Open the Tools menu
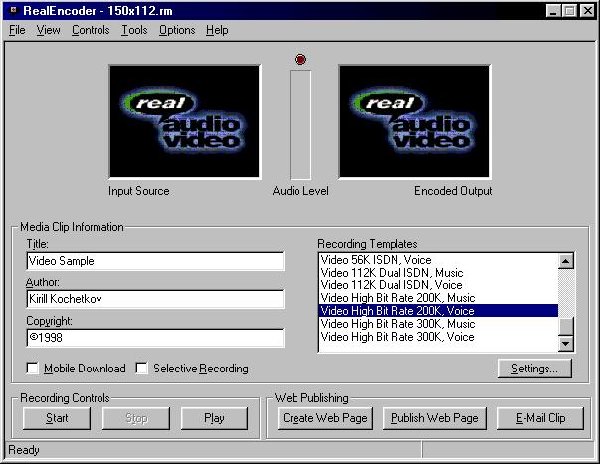The height and width of the screenshot is (464, 600). (x=134, y=30)
